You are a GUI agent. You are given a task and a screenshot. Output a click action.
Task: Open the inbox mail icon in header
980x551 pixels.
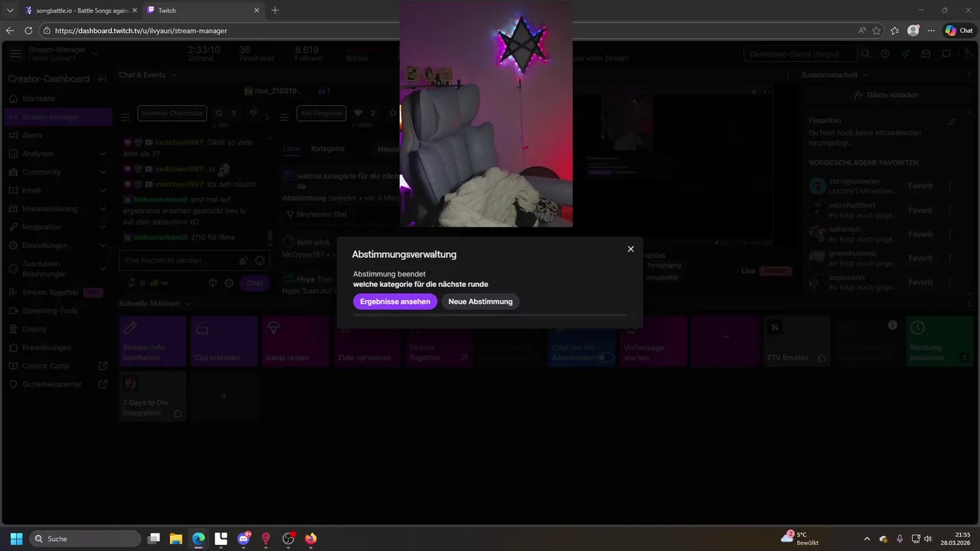click(x=926, y=54)
